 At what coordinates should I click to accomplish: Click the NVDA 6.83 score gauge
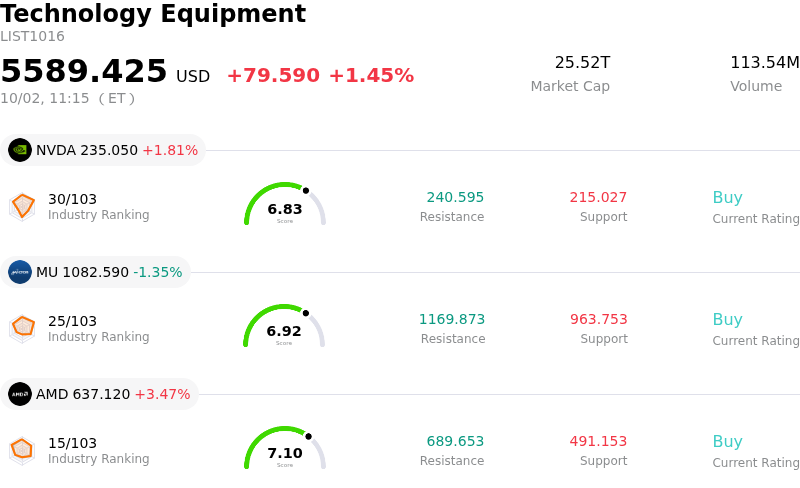[x=285, y=204]
